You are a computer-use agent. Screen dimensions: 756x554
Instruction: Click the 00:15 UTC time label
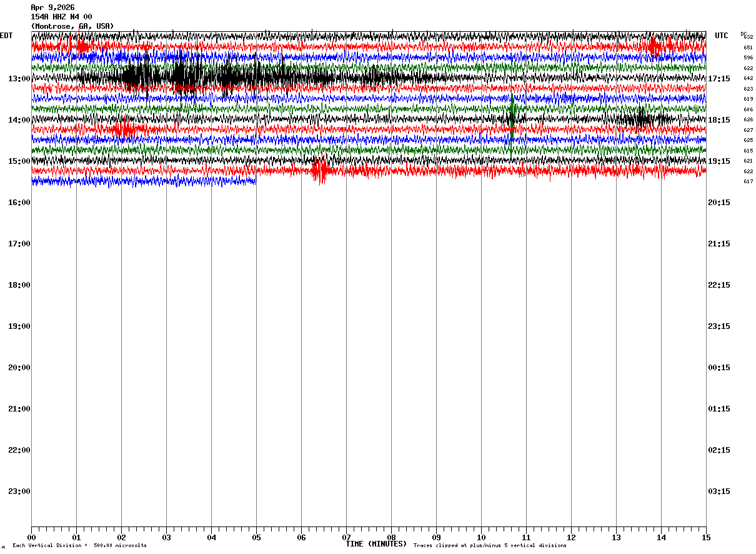tap(719, 368)
